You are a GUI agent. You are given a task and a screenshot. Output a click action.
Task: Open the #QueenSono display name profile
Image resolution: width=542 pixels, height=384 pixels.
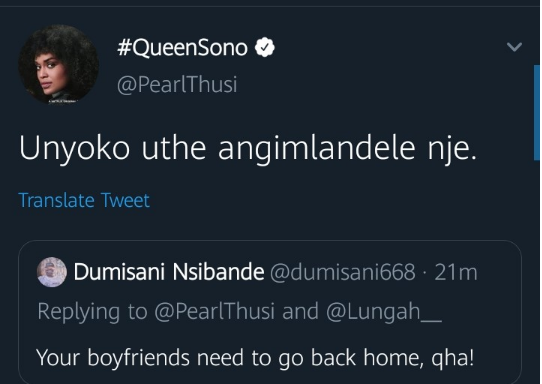(183, 48)
